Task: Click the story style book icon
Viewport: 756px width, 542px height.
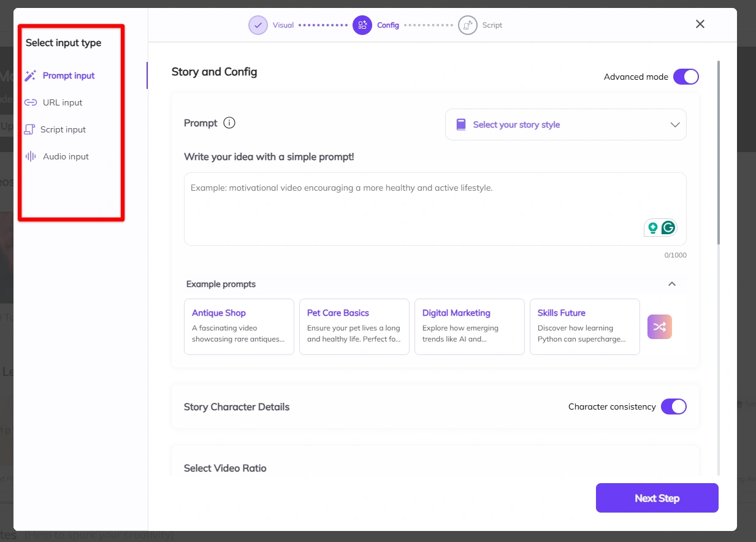Action: point(461,124)
